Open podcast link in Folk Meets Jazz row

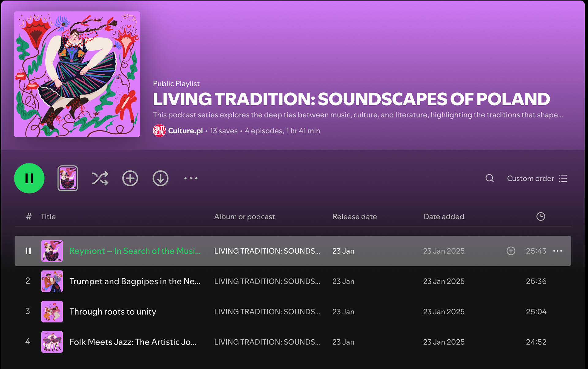click(x=267, y=342)
